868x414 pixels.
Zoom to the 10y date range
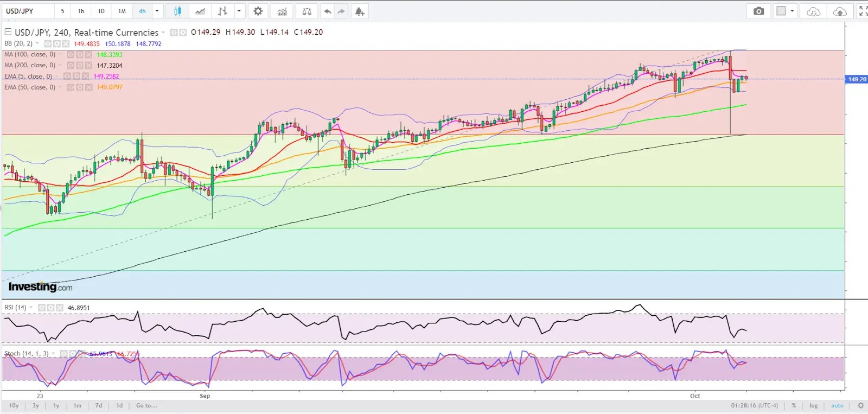point(14,406)
